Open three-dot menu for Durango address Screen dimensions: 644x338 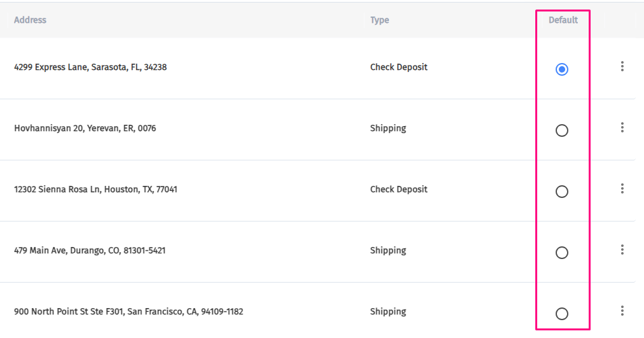(622, 250)
